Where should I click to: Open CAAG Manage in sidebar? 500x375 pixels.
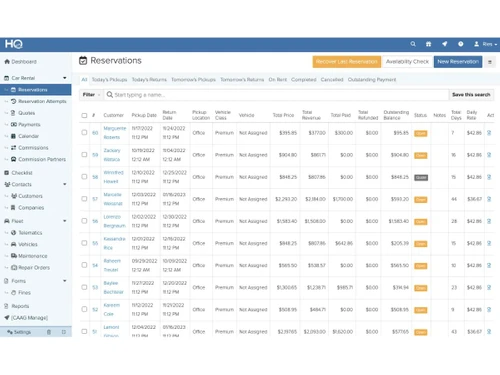(x=26, y=318)
